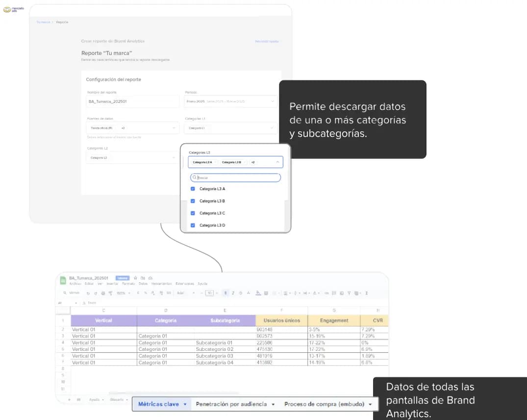Open the filter icon in toolbar
527x420 pixels.
349,293
